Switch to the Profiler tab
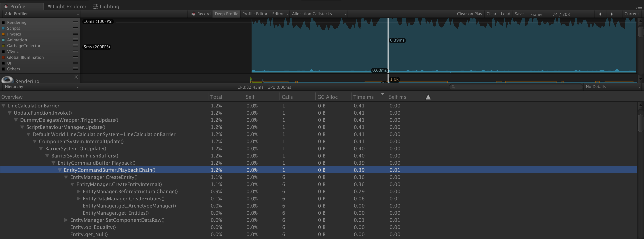The image size is (644, 239). point(22,6)
